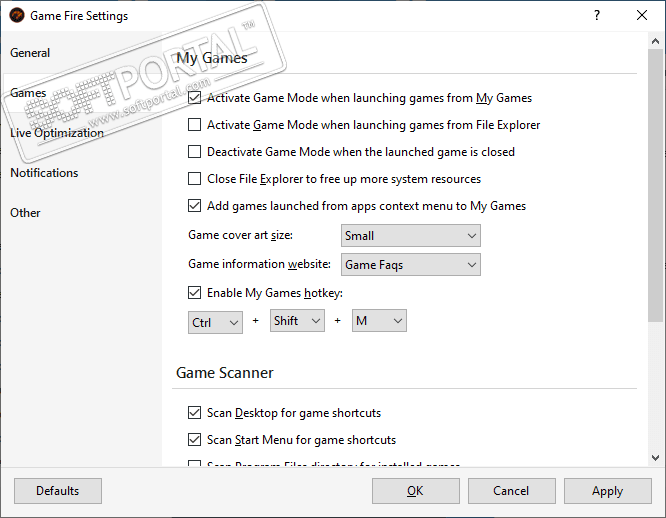Click the Game cover art size label
This screenshot has width=666, height=518.
tap(240, 235)
